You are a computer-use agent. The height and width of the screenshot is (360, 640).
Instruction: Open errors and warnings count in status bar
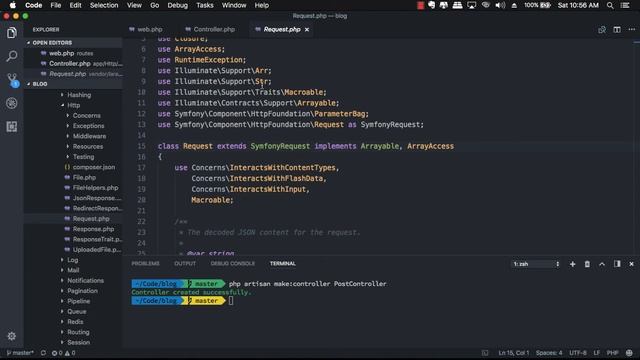63,353
